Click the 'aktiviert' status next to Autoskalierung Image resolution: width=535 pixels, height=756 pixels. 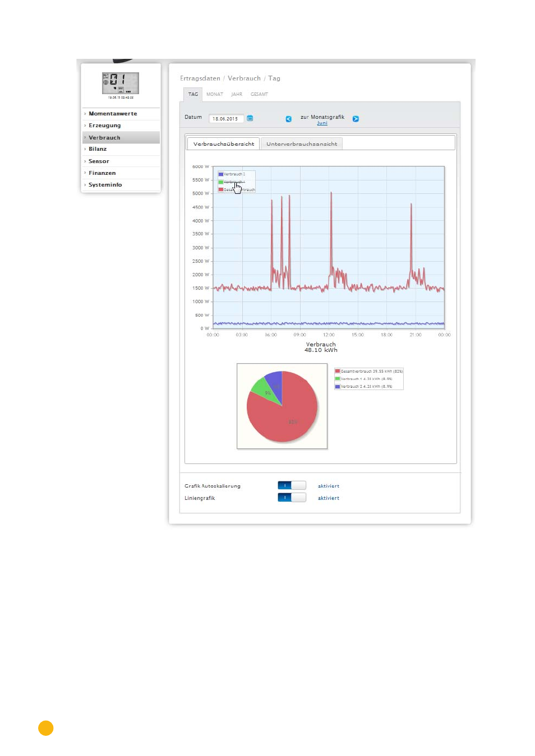tap(329, 486)
